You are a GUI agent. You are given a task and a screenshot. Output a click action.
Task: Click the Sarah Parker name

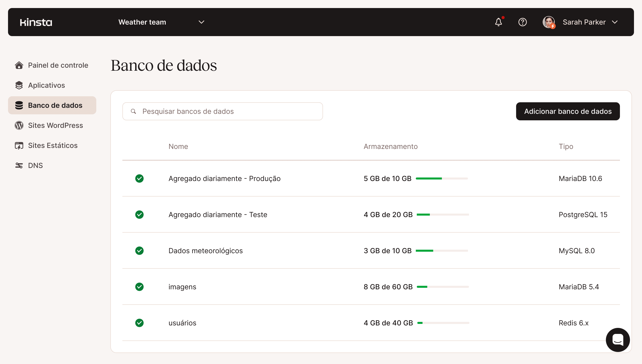(584, 22)
